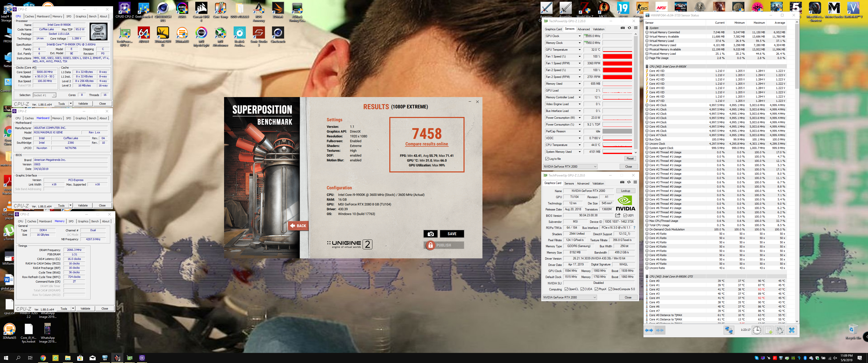Open hamburger menu in lower GPU-Z window
868x363 pixels.
tap(635, 182)
